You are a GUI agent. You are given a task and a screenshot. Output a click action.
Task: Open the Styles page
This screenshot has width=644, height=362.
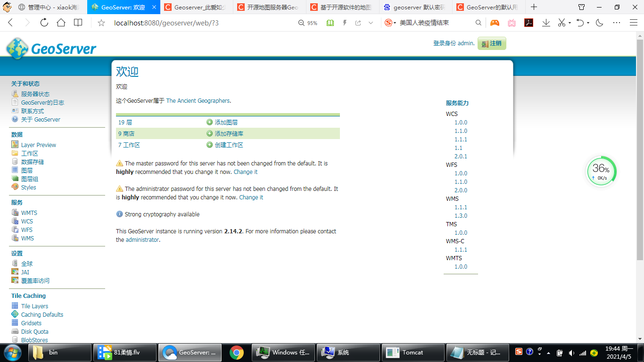tap(28, 188)
